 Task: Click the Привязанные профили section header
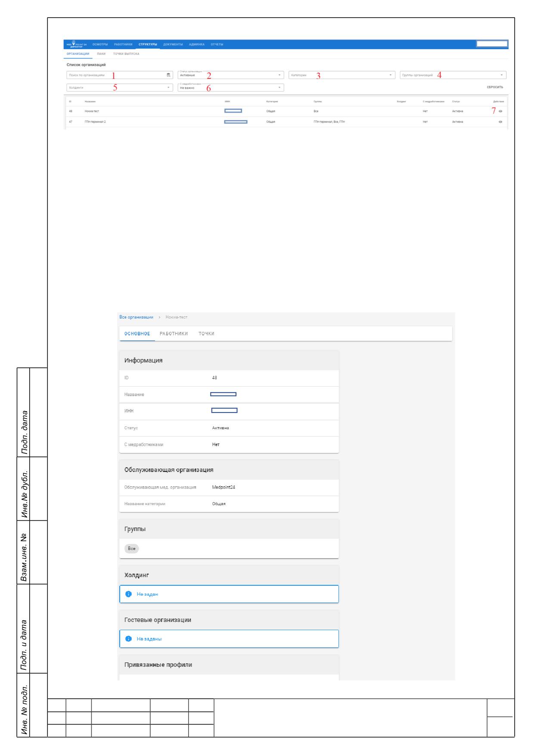click(229, 665)
